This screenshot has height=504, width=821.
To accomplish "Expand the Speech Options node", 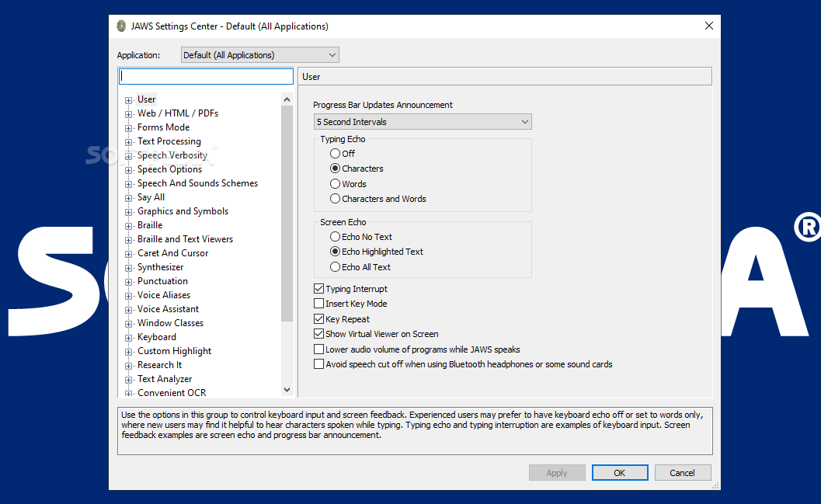I will coord(128,170).
